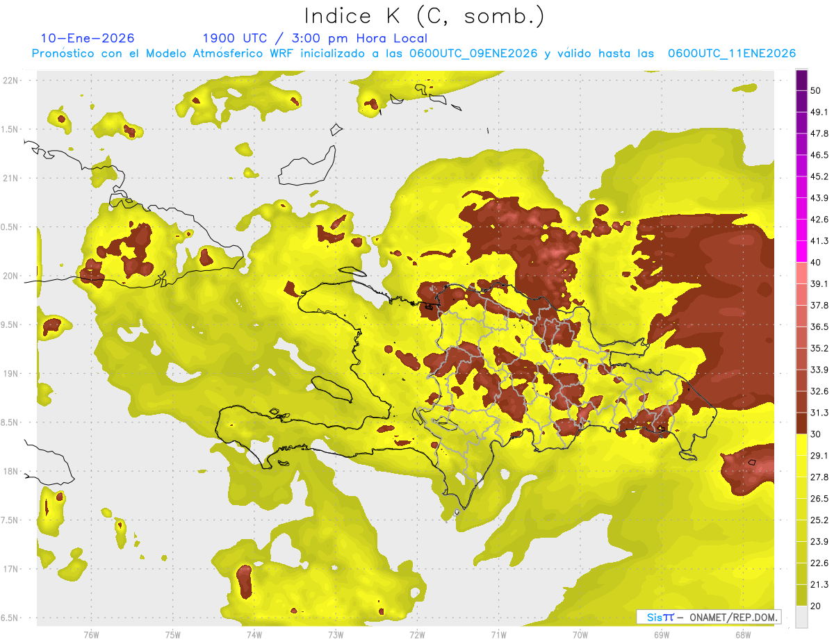The height and width of the screenshot is (644, 834).
Task: Click the gray swatch at the colorbar bottom
Action: coord(802,617)
